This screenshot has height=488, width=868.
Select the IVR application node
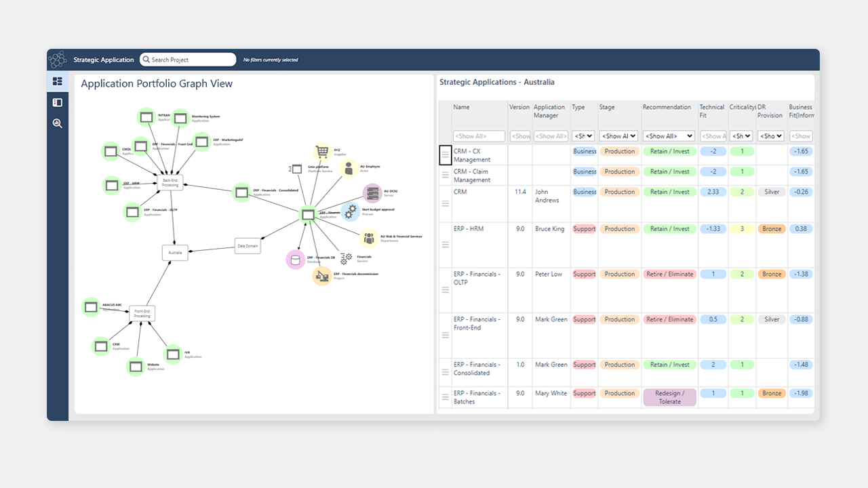(173, 354)
